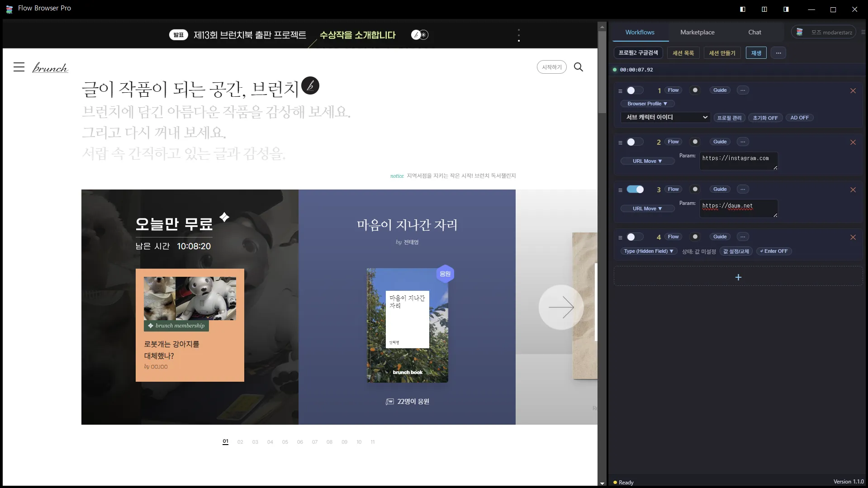868x488 pixels.
Task: Select the left panel layout icon
Action: click(742, 9)
